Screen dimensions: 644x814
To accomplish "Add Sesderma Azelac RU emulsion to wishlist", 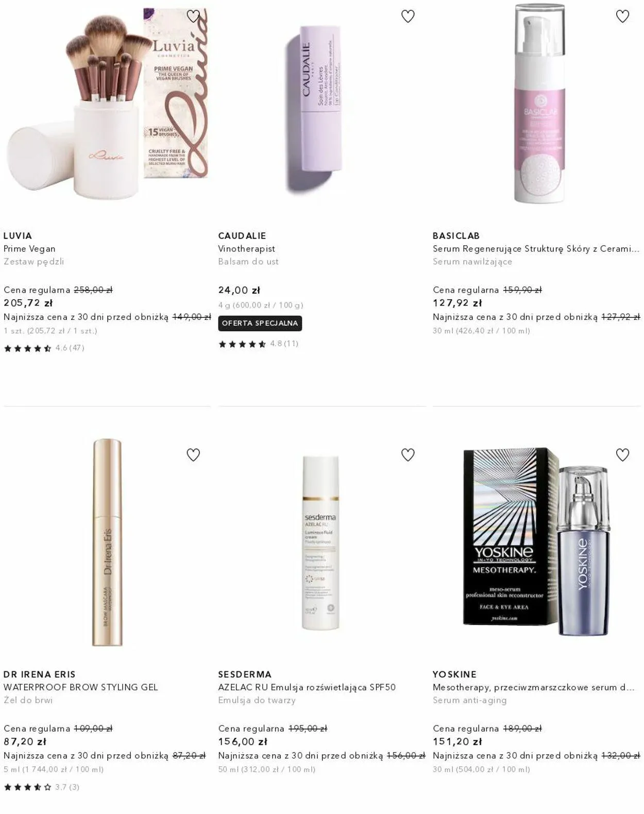I will (408, 455).
